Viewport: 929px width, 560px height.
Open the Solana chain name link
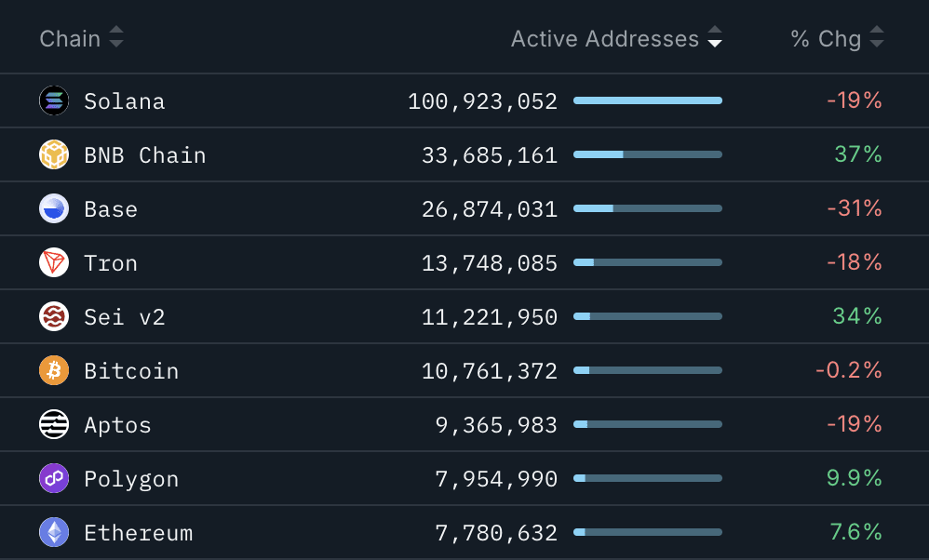[125, 101]
